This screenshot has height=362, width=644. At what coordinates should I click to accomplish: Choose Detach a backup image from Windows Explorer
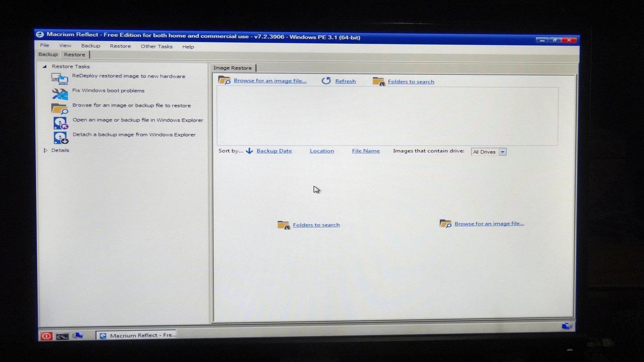134,135
